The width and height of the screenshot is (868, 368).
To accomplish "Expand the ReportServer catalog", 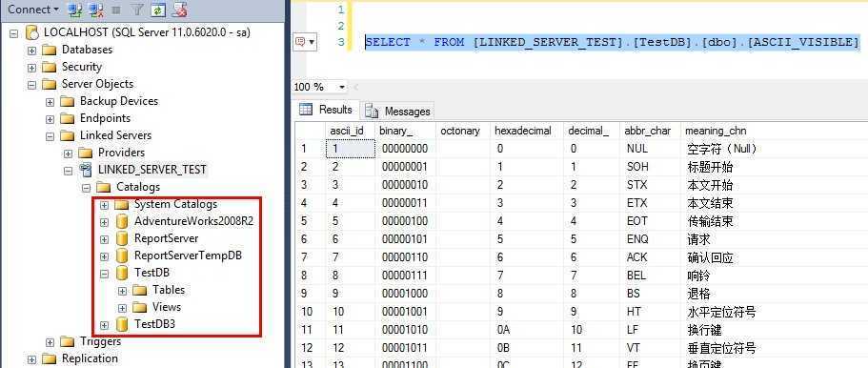I will (104, 239).
